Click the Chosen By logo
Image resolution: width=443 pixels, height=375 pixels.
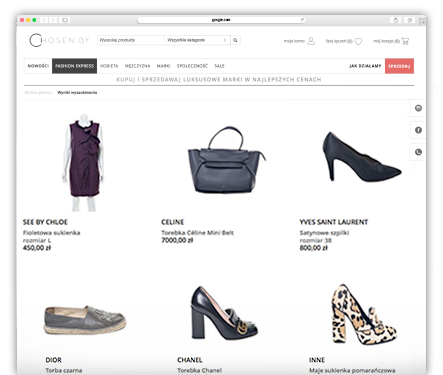tap(59, 40)
